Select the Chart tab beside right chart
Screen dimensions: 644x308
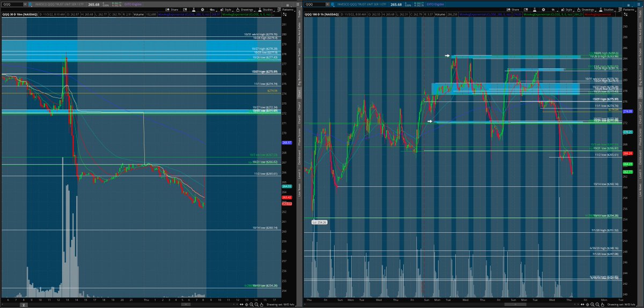tap(640, 94)
